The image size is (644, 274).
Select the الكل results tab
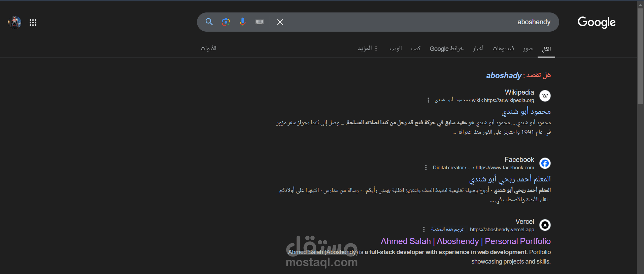click(546, 49)
